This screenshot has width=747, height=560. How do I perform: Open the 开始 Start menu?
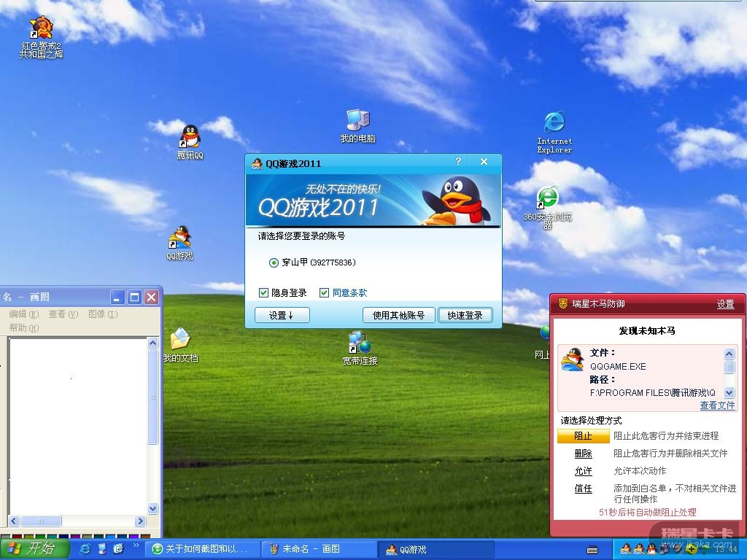pos(34,549)
